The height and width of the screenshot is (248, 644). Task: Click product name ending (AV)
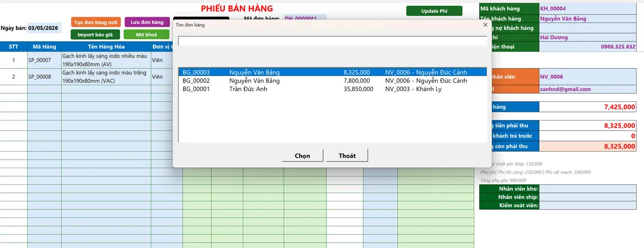[106, 61]
